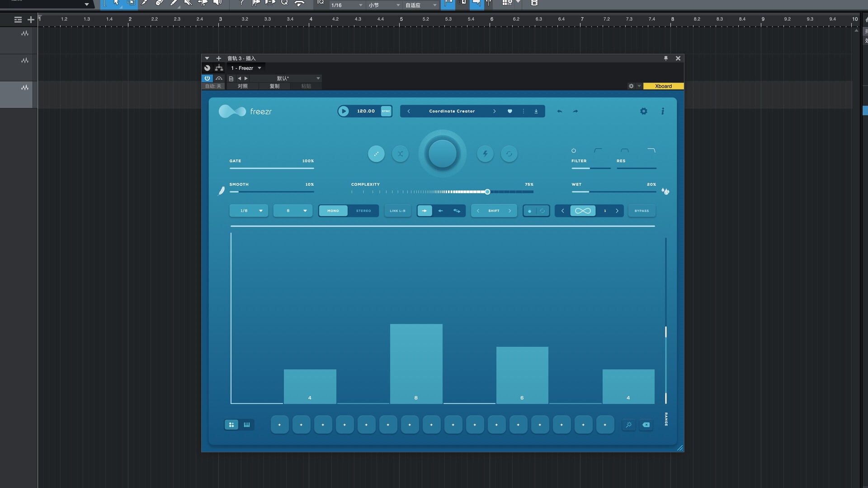Toggle plugin power in host header
868x488 pixels.
click(x=207, y=78)
